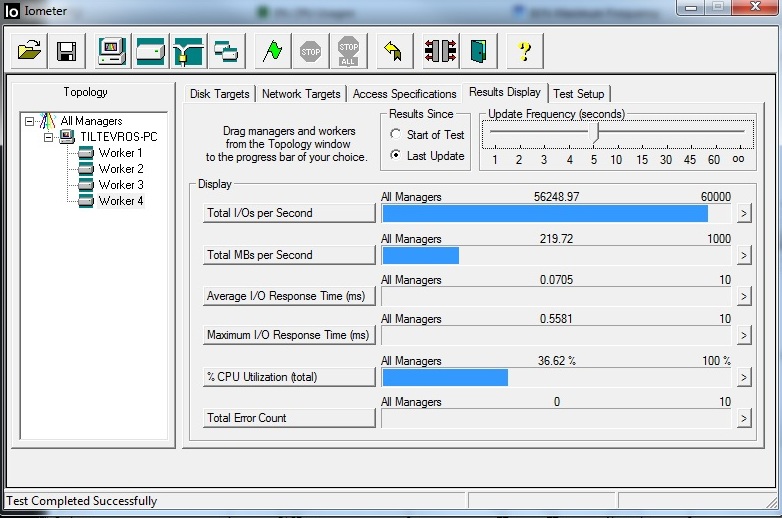Duplicate the selected worker
782x518 pixels.
226,51
